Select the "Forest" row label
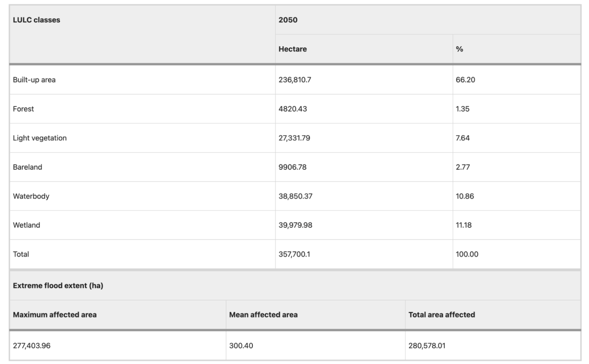Image resolution: width=589 pixels, height=364 pixels. 24,109
